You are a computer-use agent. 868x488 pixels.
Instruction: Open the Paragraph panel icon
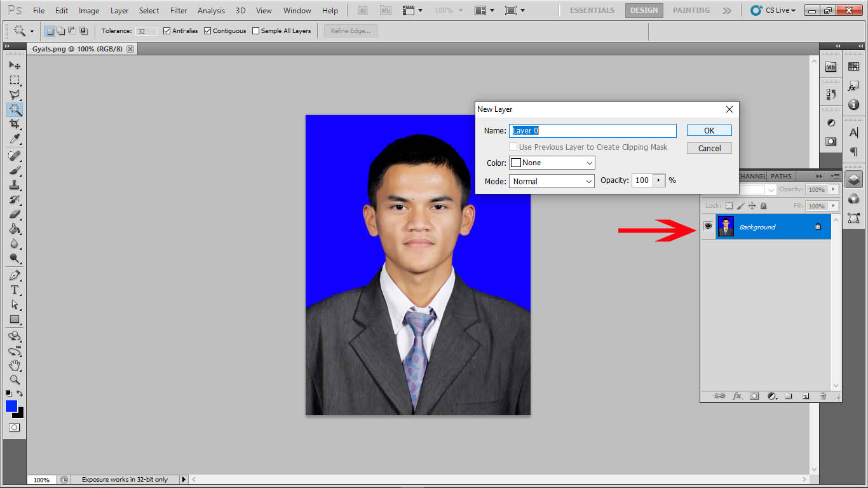point(853,152)
